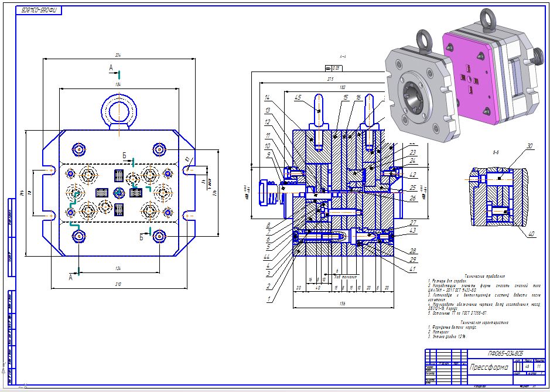Click part callout 30 in section Б-Б

529,146
